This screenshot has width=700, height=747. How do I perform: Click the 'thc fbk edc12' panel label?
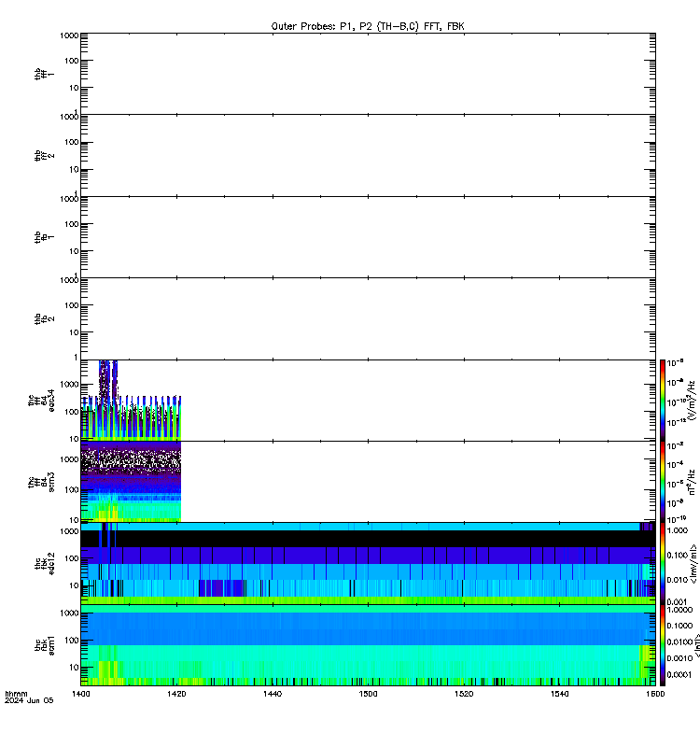click(x=44, y=563)
